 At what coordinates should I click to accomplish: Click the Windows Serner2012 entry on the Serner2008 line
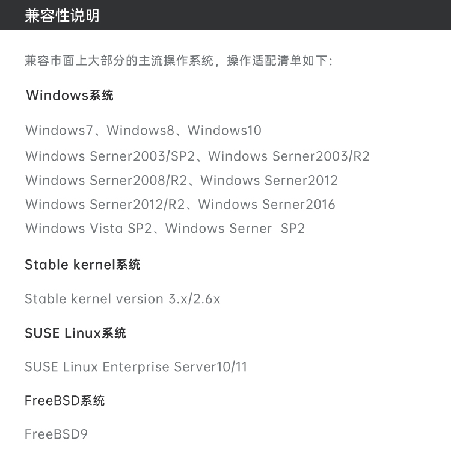click(269, 181)
